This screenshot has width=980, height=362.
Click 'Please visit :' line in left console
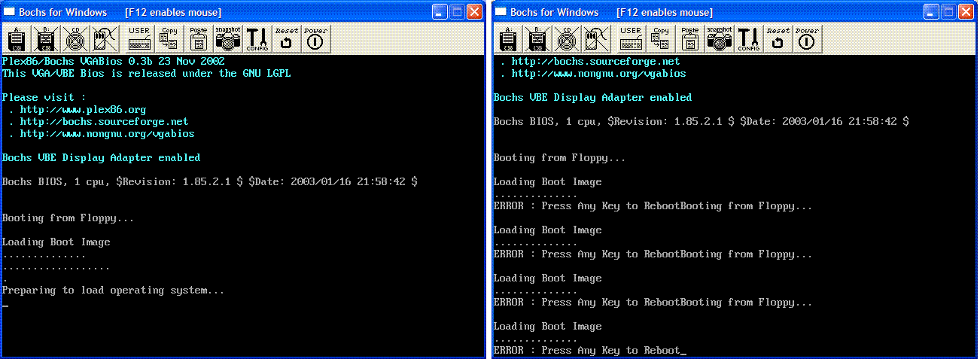tap(44, 98)
